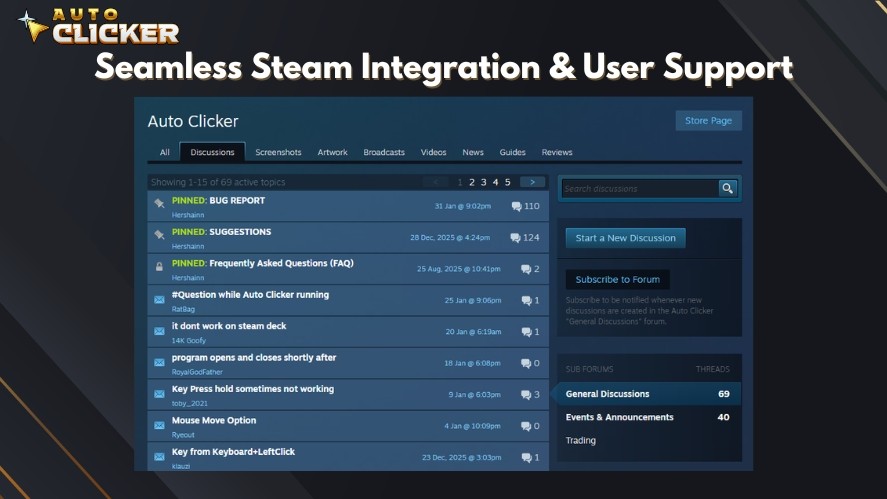This screenshot has width=887, height=499.
Task: Click reply bubble icon on the FAQ row
Action: 526,269
